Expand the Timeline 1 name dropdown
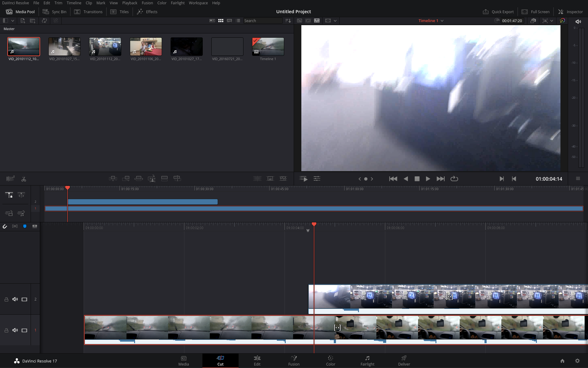The image size is (588, 368). pos(442,21)
